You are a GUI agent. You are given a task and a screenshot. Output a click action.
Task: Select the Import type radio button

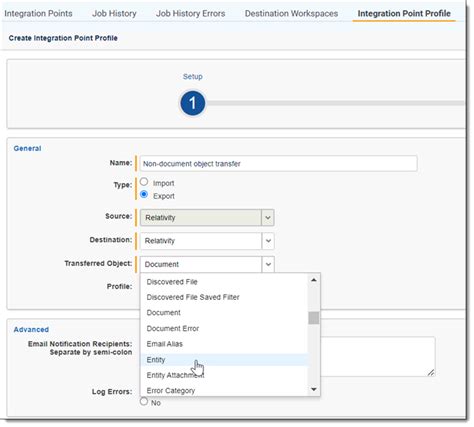(144, 182)
